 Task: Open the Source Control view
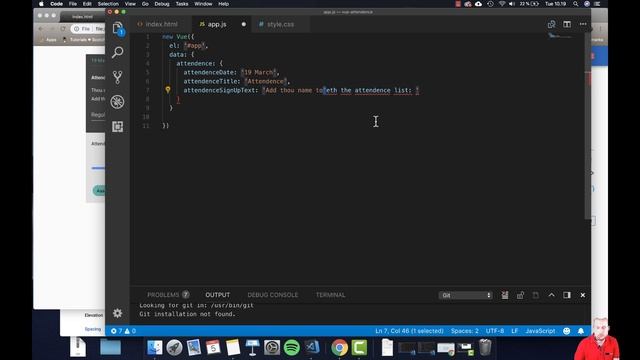click(x=118, y=77)
